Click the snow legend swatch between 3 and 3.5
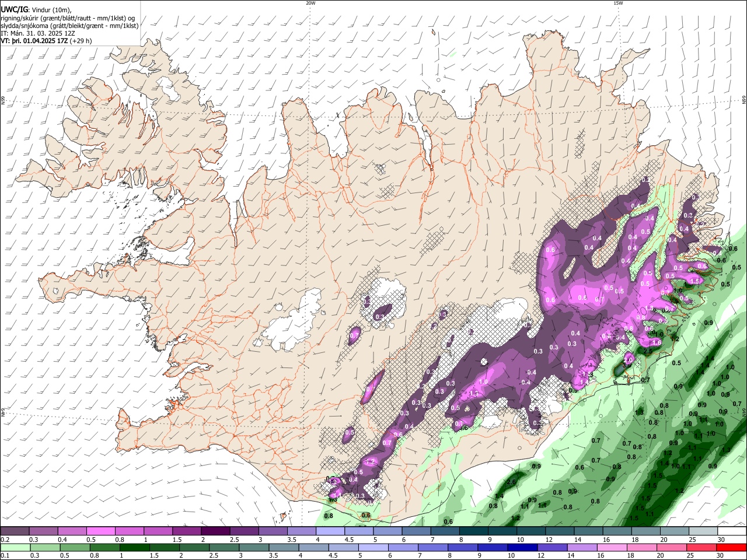Screen dimensions: 747x560 pos(272,531)
